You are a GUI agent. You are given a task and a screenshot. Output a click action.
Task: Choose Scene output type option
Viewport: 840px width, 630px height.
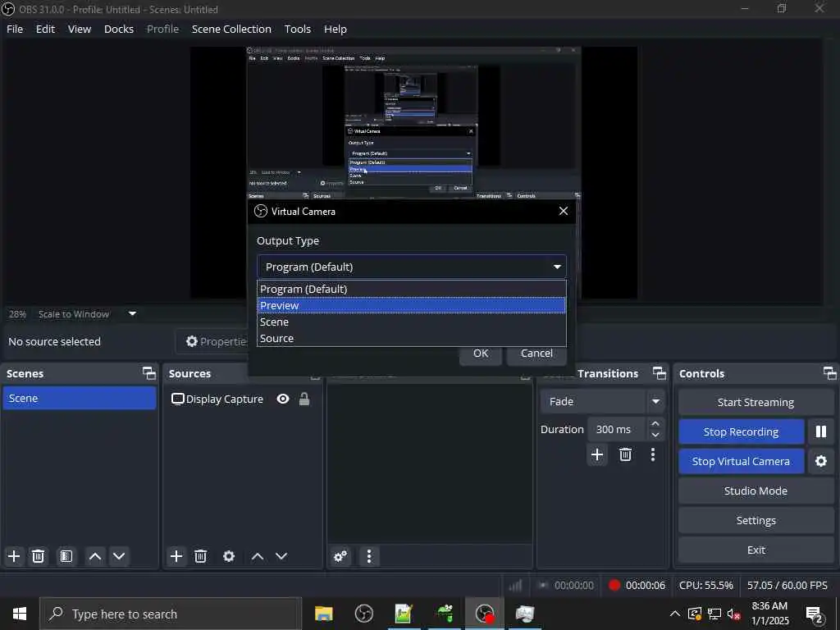(412, 322)
